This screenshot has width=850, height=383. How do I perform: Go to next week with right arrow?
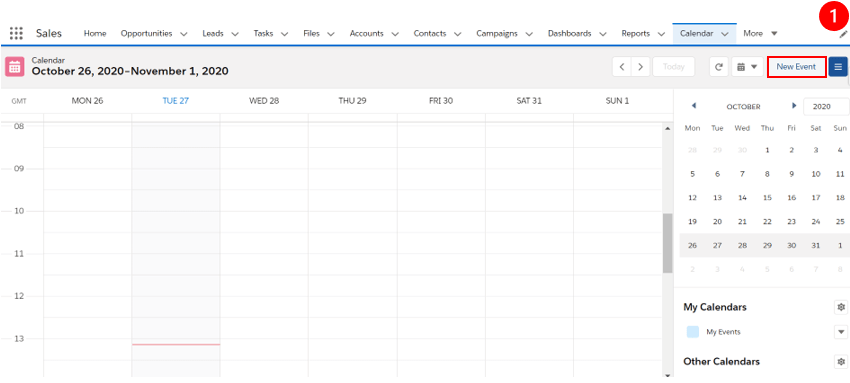pyautogui.click(x=641, y=67)
